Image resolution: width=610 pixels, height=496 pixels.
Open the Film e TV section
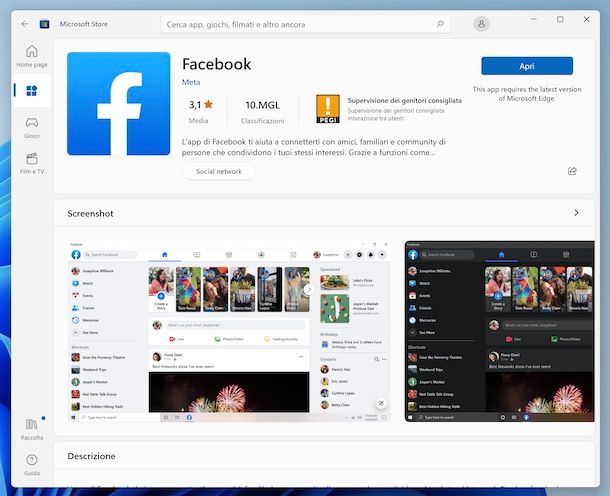(32, 163)
